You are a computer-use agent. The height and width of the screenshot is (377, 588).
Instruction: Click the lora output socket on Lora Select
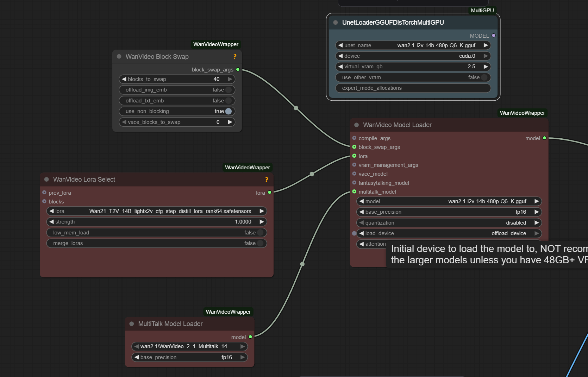coord(270,193)
